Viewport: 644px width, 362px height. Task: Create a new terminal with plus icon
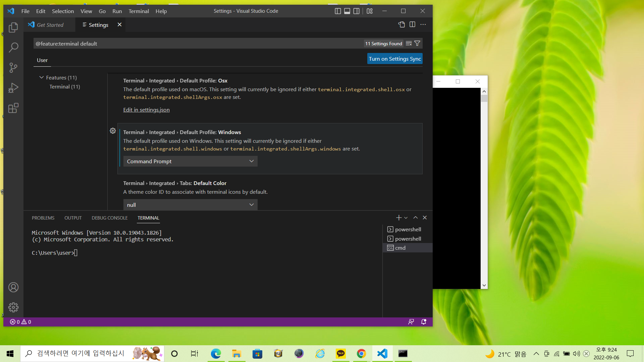click(398, 218)
